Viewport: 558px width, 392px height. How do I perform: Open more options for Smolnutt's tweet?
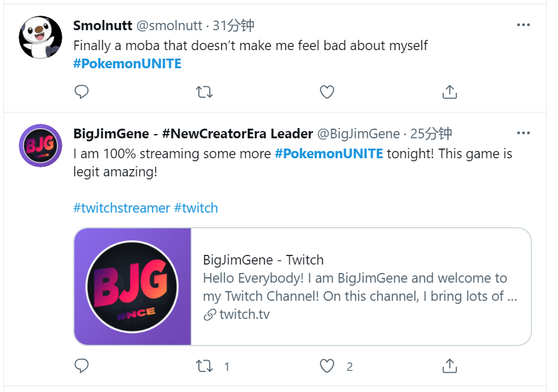click(524, 25)
